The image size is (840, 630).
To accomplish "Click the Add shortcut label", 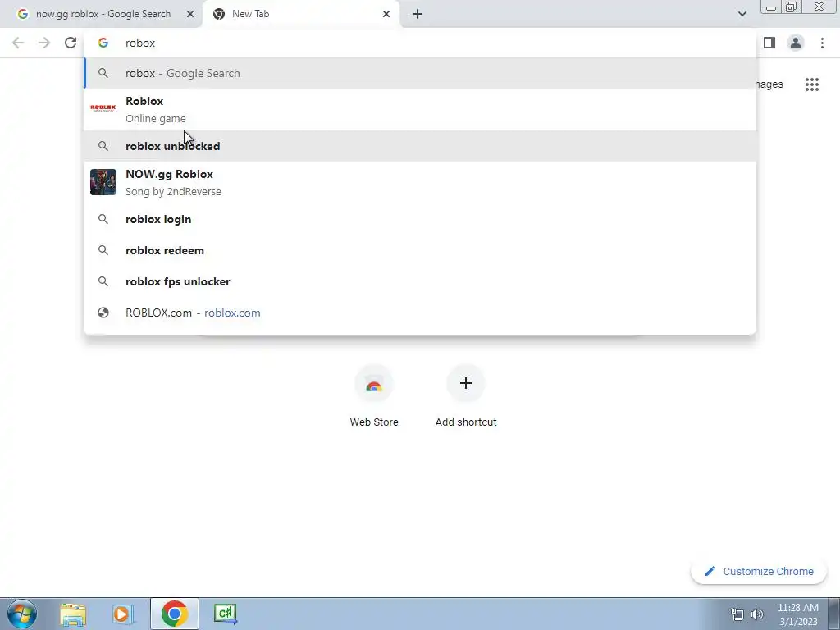I will pyautogui.click(x=466, y=422).
